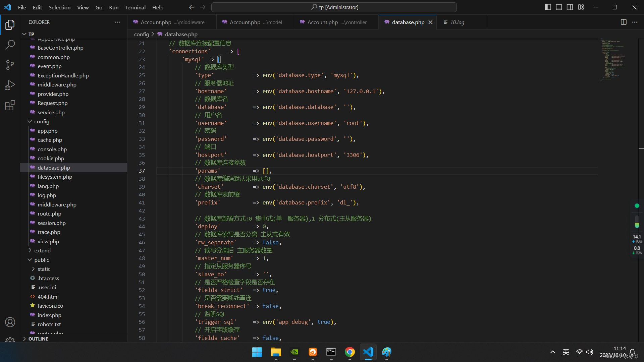Open route.php in config
The height and width of the screenshot is (362, 644).
(x=49, y=214)
